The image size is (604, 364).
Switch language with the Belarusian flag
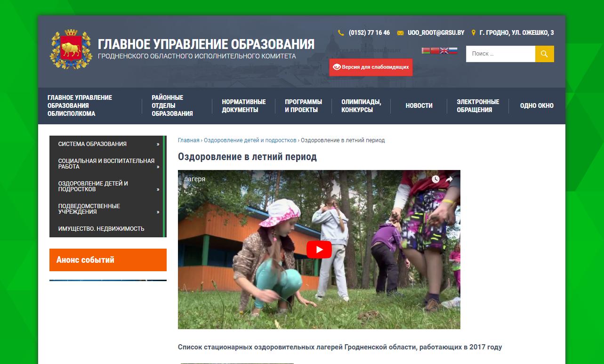(426, 51)
